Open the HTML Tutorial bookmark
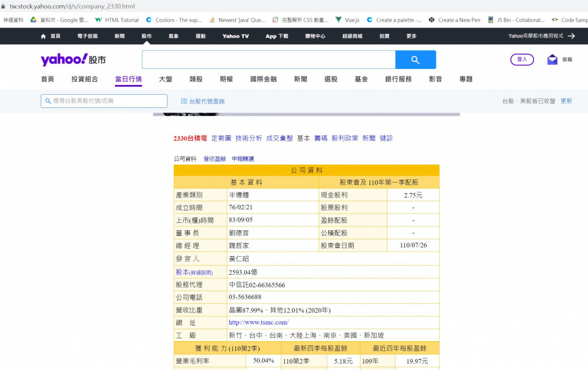 click(117, 20)
